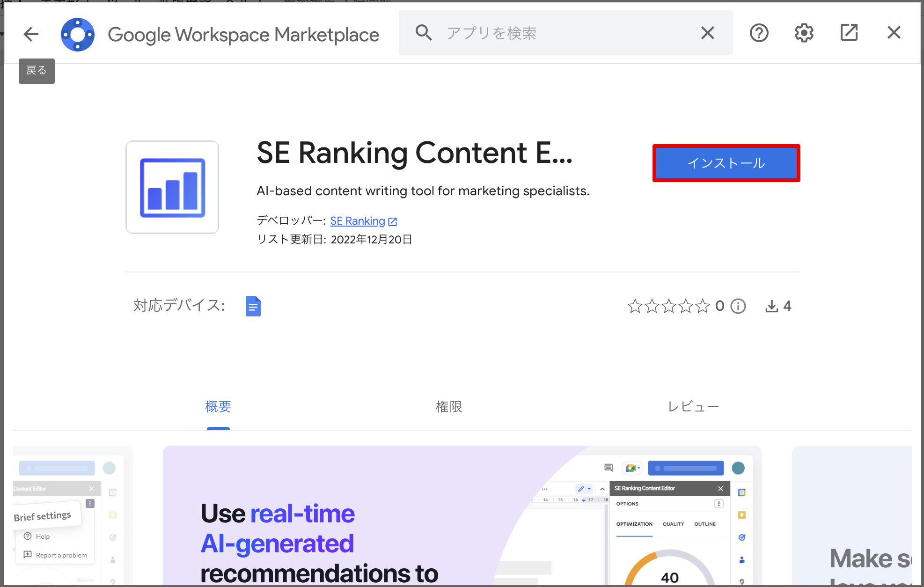Click the リスト更新日 date text
The image size is (924, 587).
[335, 240]
